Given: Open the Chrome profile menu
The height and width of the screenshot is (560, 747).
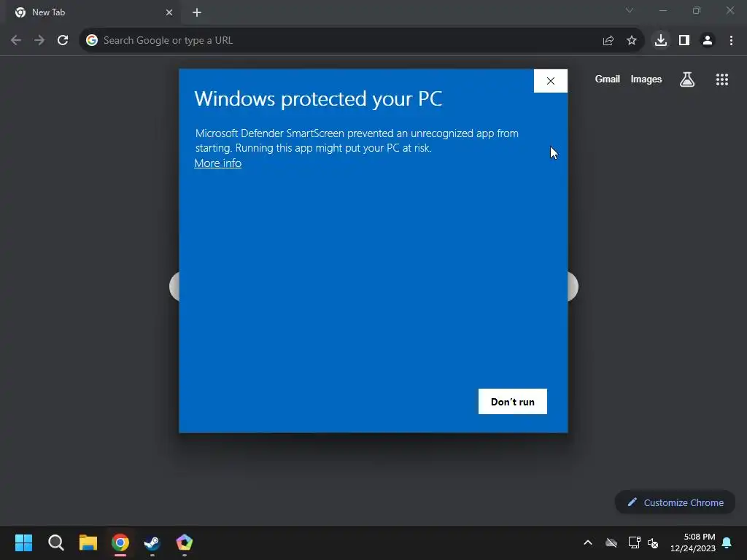Looking at the screenshot, I should click(x=708, y=40).
